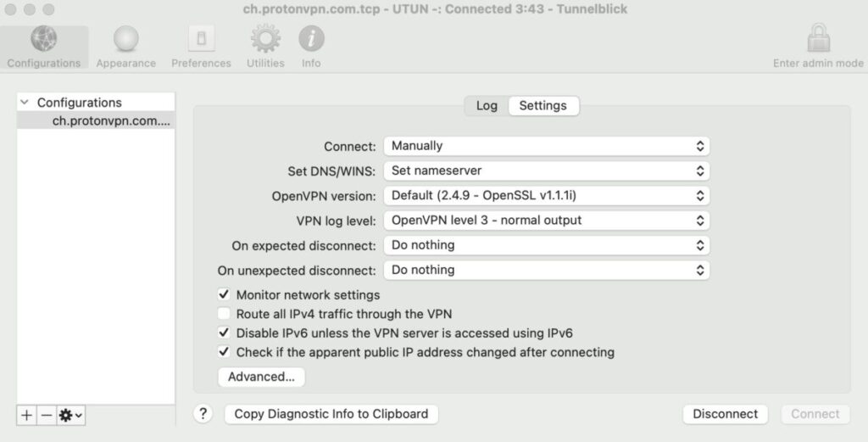The image size is (868, 442).
Task: Open the Preferences switch icon
Action: (x=201, y=38)
